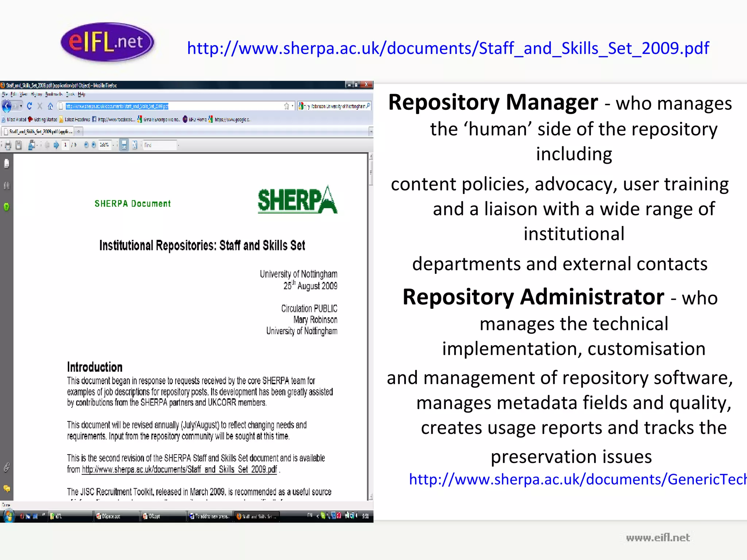Enable scrolling pages mode icon
Viewport: 747px width, 560px height.
[x=124, y=145]
